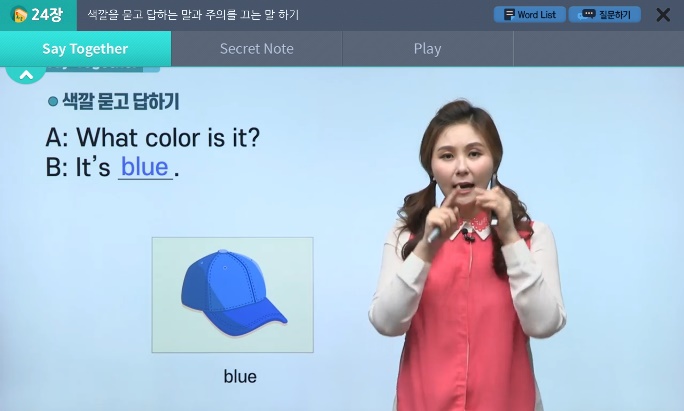Select the Say Together tab

tap(86, 48)
